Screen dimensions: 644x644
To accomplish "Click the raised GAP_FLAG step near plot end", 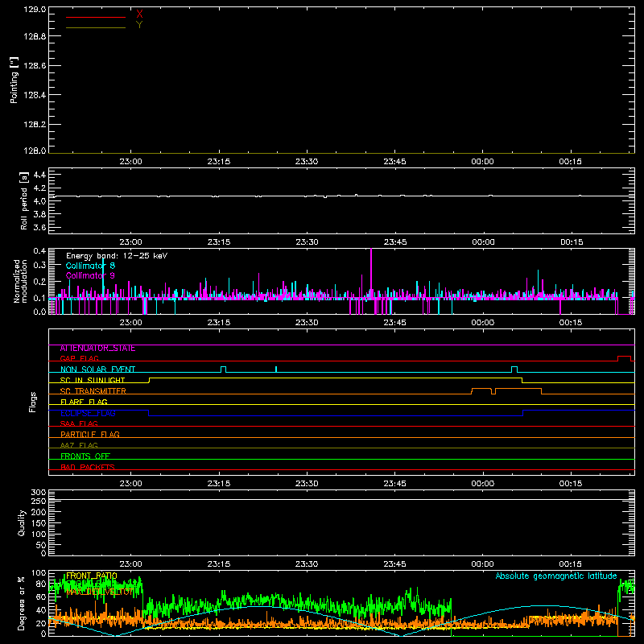I will pyautogui.click(x=625, y=357).
